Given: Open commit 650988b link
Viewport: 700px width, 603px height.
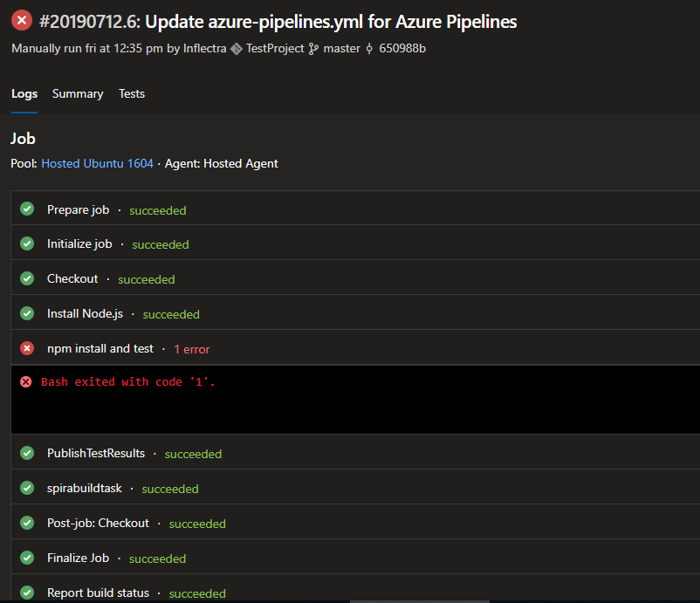Looking at the screenshot, I should (401, 49).
